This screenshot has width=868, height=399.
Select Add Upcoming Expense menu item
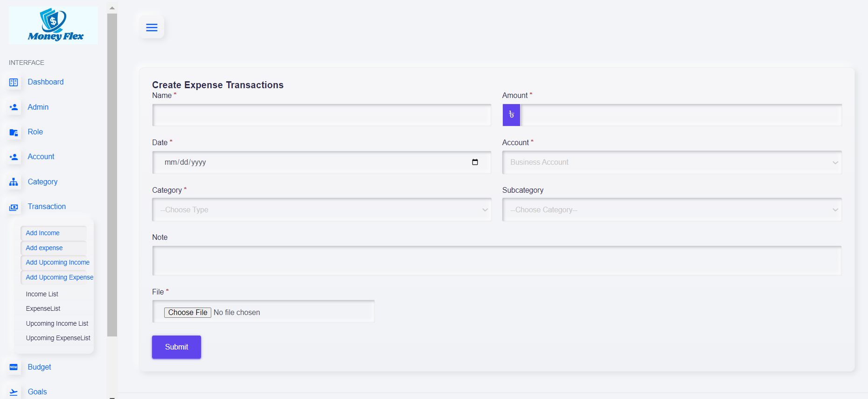[59, 277]
